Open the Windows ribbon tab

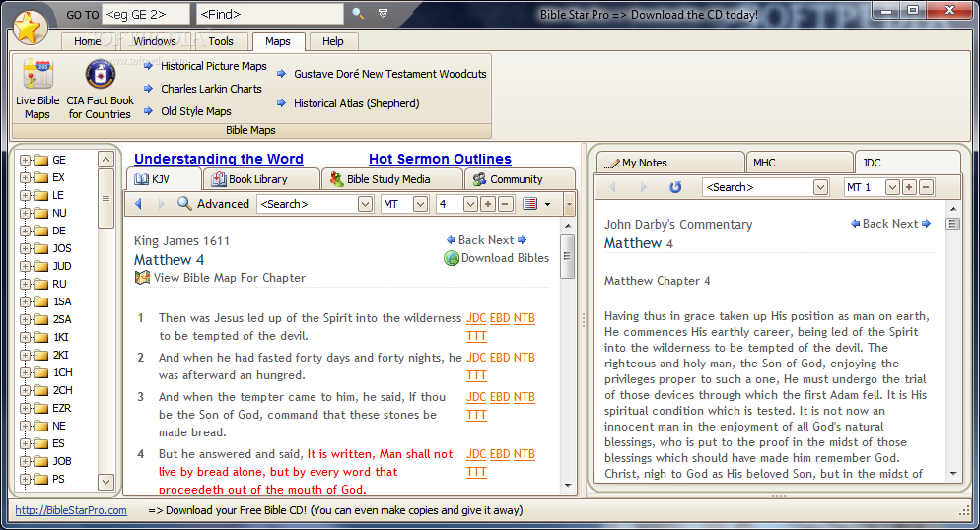155,41
